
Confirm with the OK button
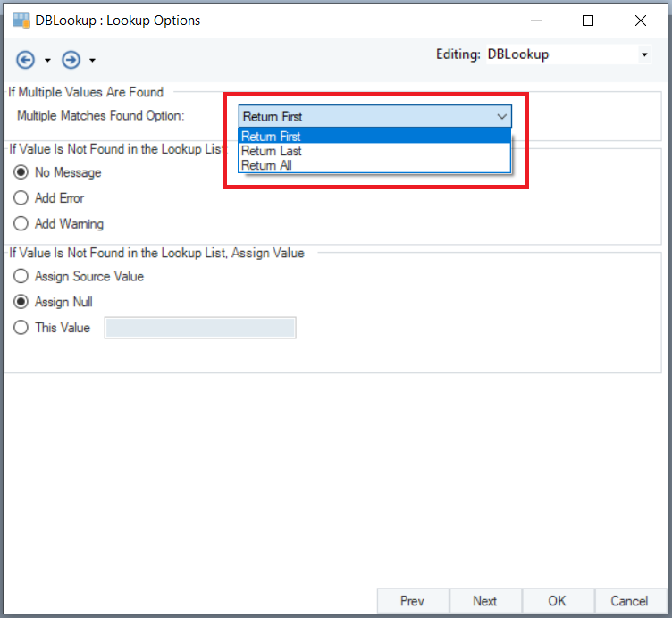[557, 601]
